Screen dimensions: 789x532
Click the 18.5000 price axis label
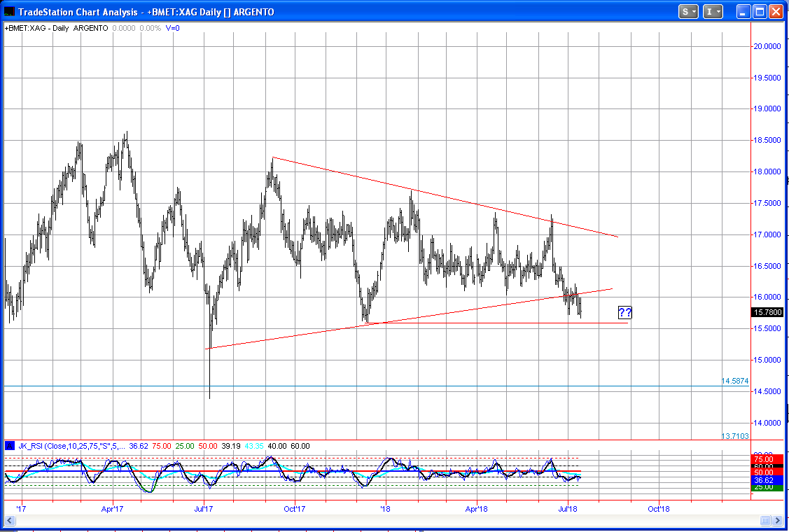[767, 141]
